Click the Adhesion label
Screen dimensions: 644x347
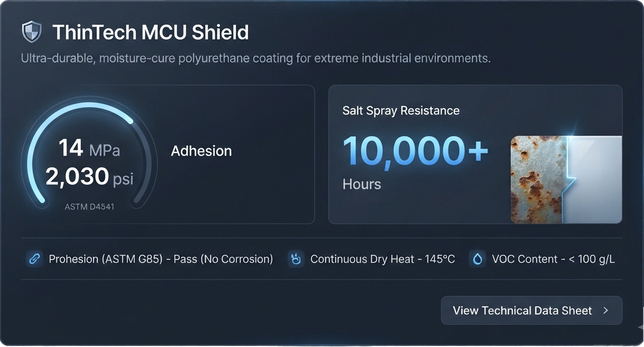[201, 151]
